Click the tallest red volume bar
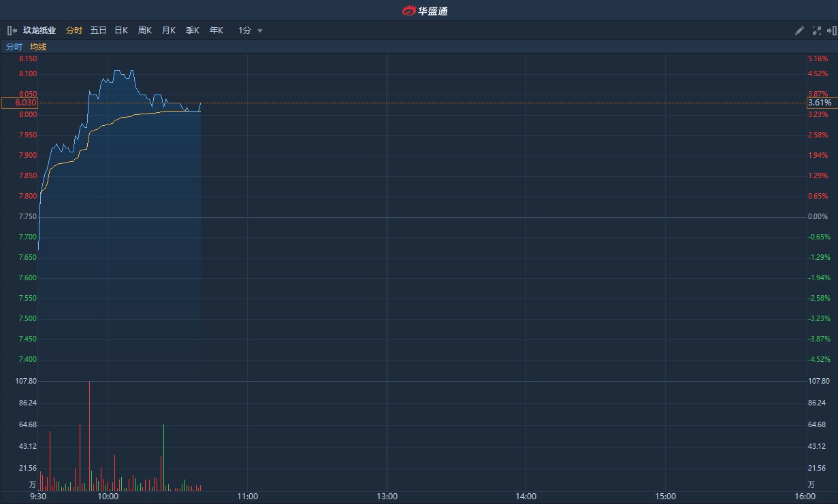The width and height of the screenshot is (838, 504). (x=89, y=435)
